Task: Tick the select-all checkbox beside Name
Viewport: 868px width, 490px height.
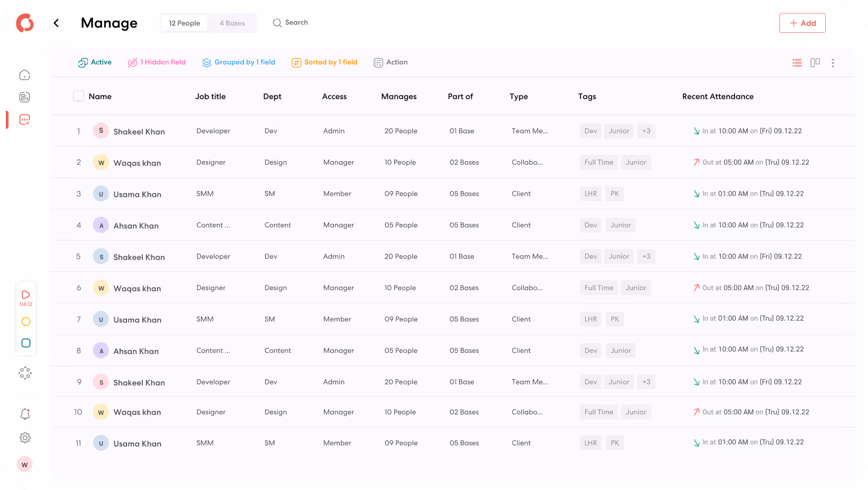Action: [78, 96]
